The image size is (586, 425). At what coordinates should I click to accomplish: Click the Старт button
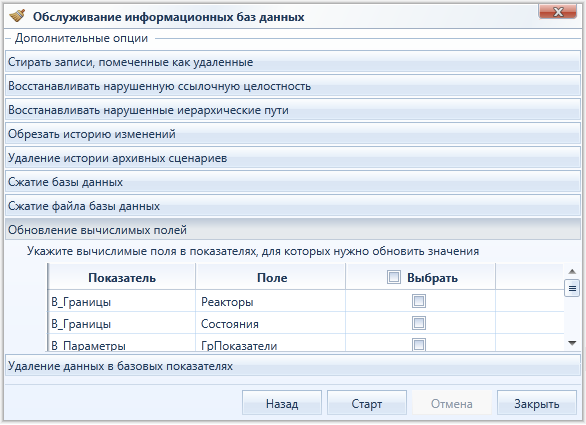pos(367,403)
